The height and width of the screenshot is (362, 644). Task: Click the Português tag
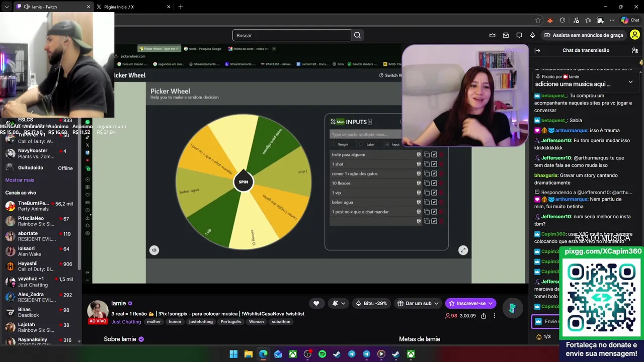click(x=231, y=322)
